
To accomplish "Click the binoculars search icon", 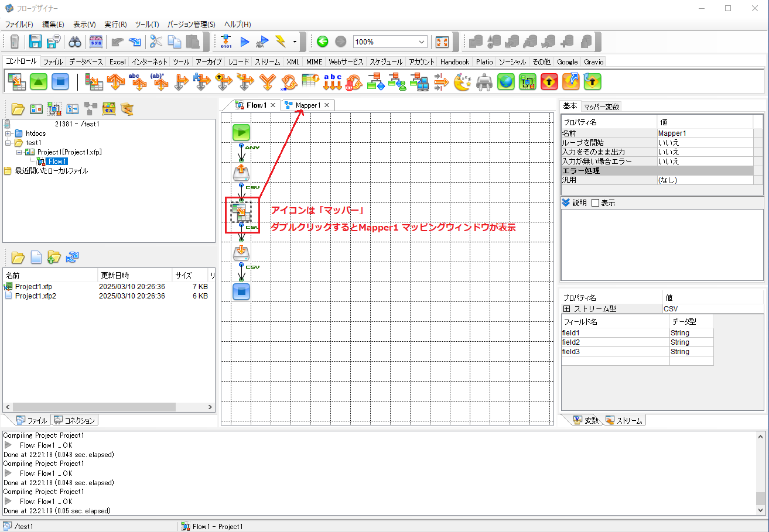I will pyautogui.click(x=75, y=42).
